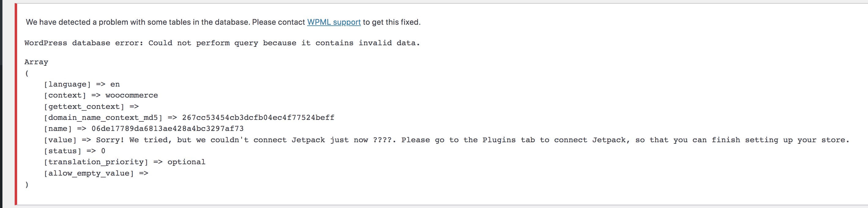This screenshot has width=868, height=208.
Task: Click the [name] hash value 06de17789da6813ae428a4bc3297af73
Action: click(168, 129)
